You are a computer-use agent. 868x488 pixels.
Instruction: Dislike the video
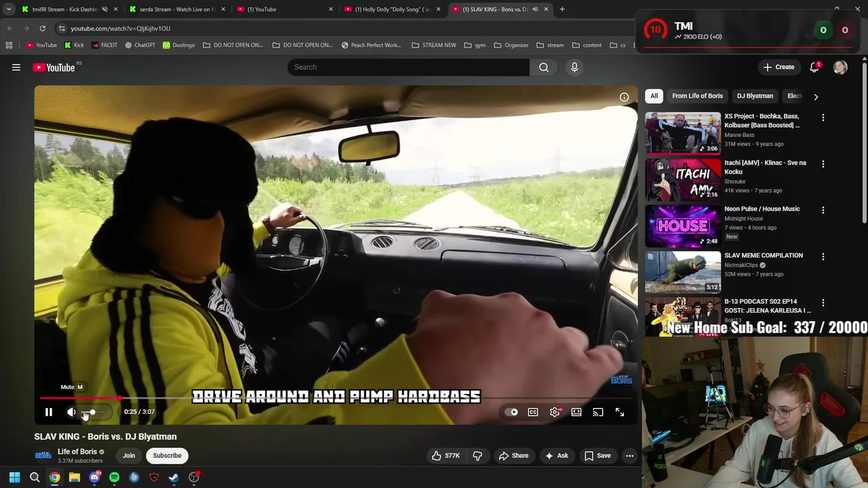477,455
